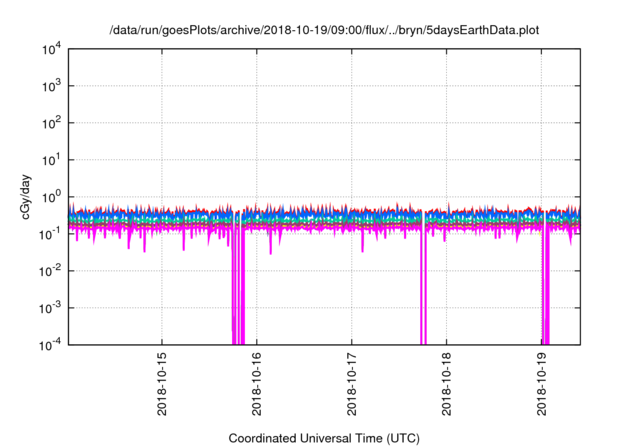Click the cGy/day axis title
The width and height of the screenshot is (640, 448).
[25, 197]
